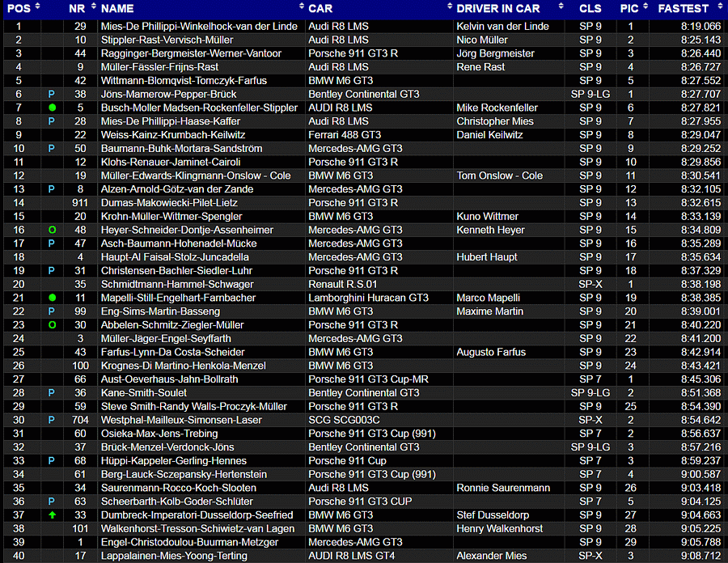Select driver Kelvin van der Linde
Image resolution: width=728 pixels, height=563 pixels.
click(502, 26)
